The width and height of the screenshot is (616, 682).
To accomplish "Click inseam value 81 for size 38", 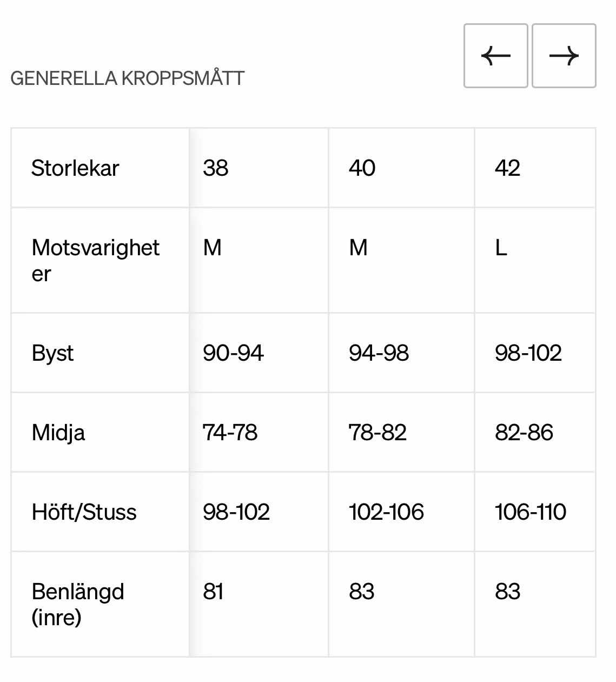I will click(x=213, y=592).
